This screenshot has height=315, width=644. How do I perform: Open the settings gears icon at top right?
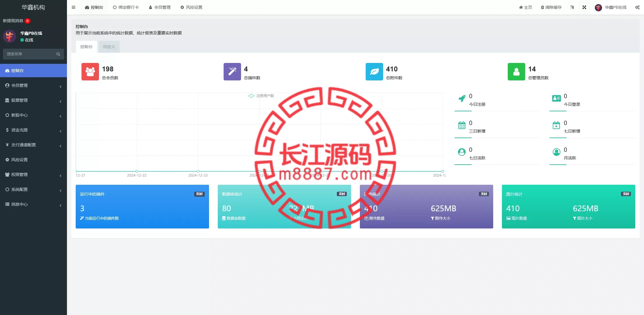637,7
